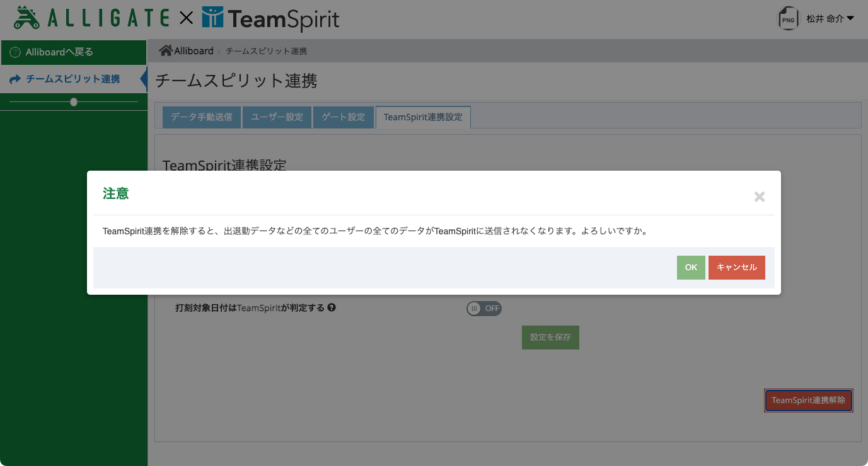
Task: Click the TeamSpirit logo icon
Action: coord(212,18)
